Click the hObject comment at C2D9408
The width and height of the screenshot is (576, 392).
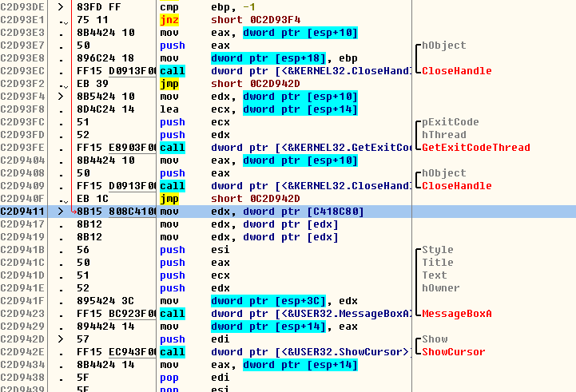pos(443,173)
